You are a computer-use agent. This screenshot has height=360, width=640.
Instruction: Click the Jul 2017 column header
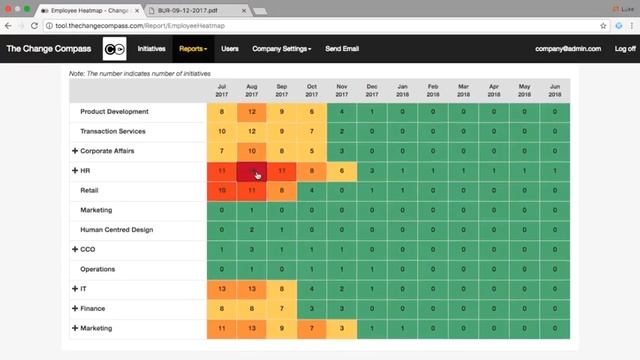(x=222, y=91)
